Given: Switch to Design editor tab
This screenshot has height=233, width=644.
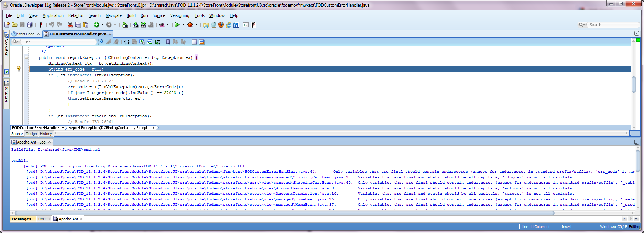Looking at the screenshot, I should 31,134.
